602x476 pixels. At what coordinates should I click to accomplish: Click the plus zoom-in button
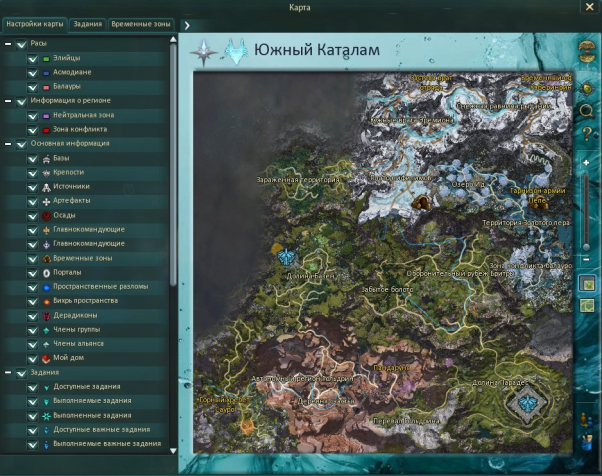587,162
